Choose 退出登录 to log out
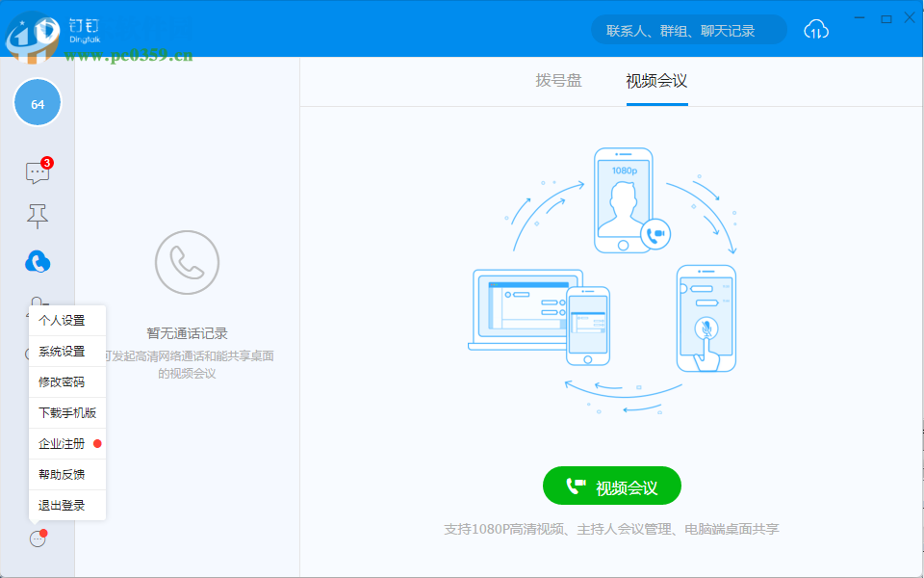This screenshot has width=924, height=578. pyautogui.click(x=67, y=506)
